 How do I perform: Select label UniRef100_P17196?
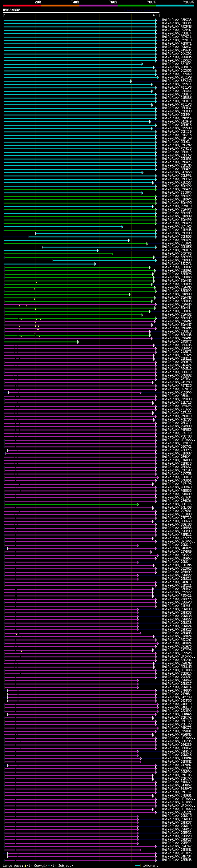[x=177, y=484]
